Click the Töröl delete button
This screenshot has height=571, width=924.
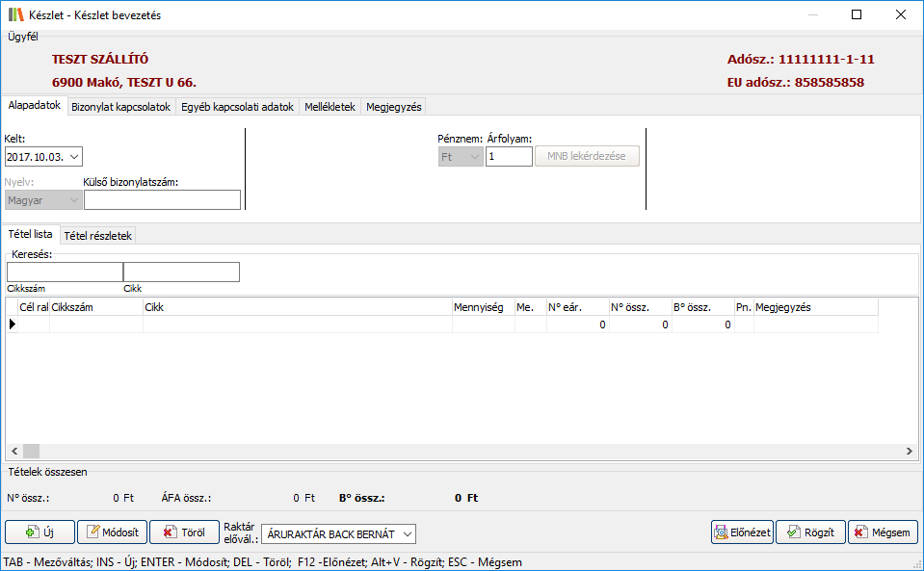click(184, 532)
